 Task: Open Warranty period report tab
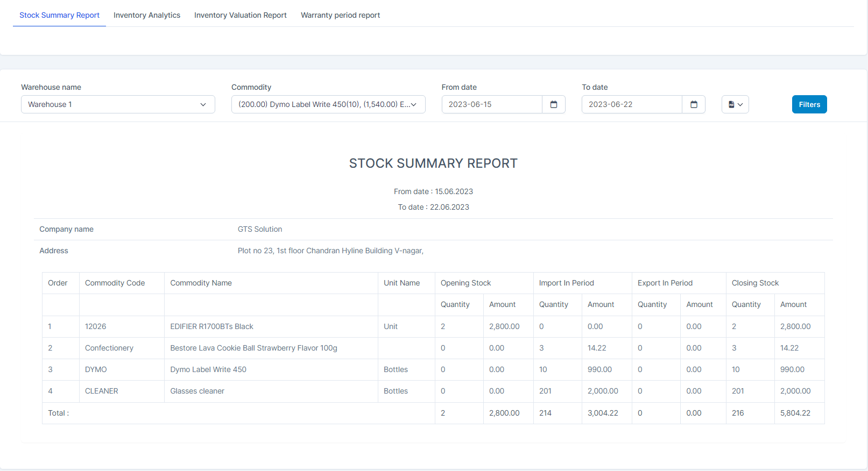pyautogui.click(x=340, y=15)
